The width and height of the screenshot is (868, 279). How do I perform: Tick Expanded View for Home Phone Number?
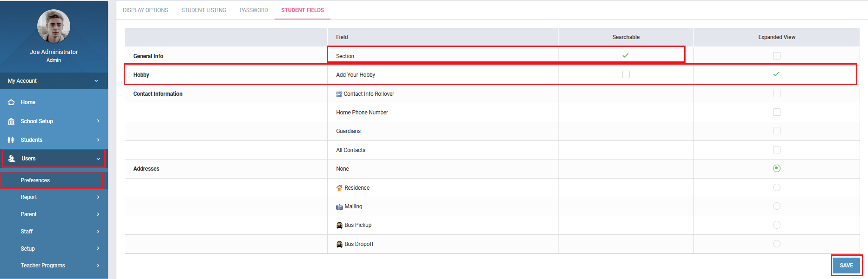click(x=777, y=112)
